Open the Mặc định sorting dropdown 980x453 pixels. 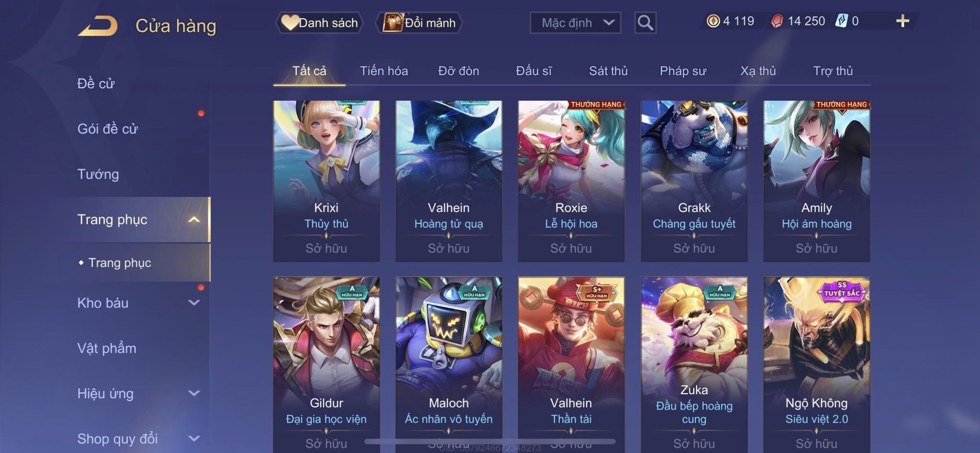coord(575,23)
